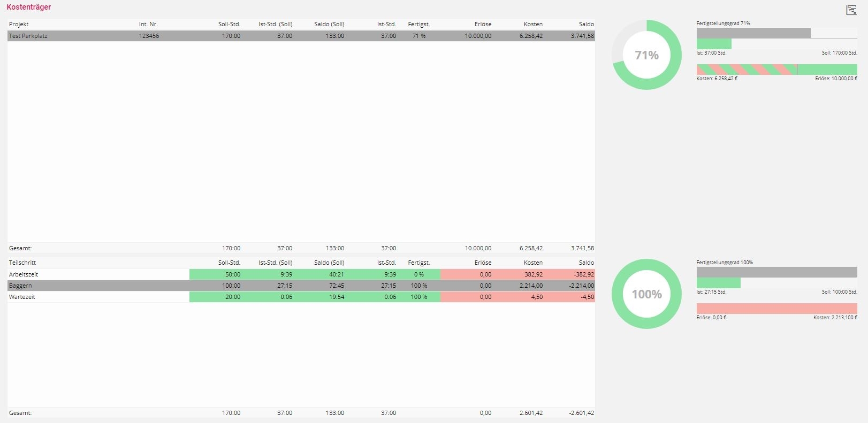Select the Arbeitszeit substep row
The height and width of the screenshot is (423, 868).
tap(24, 274)
